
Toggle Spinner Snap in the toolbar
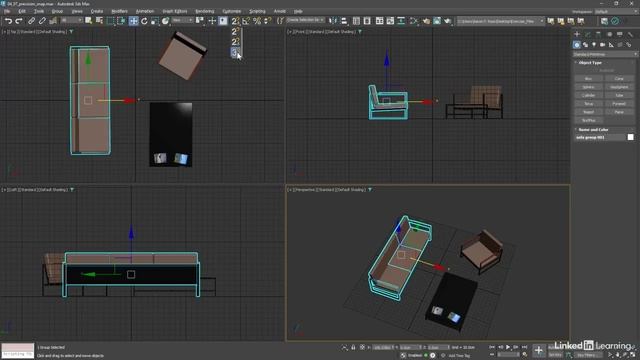click(x=267, y=21)
